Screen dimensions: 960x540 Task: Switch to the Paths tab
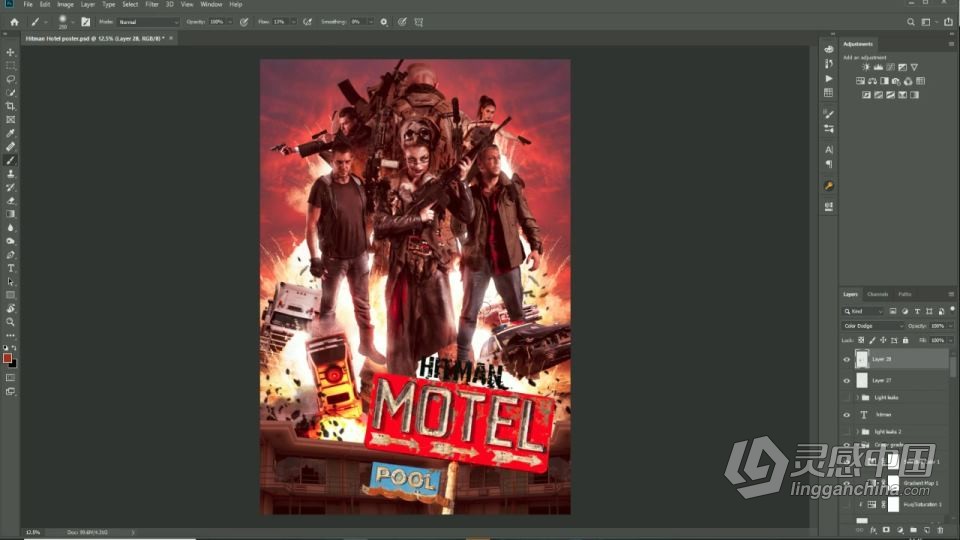pos(905,294)
